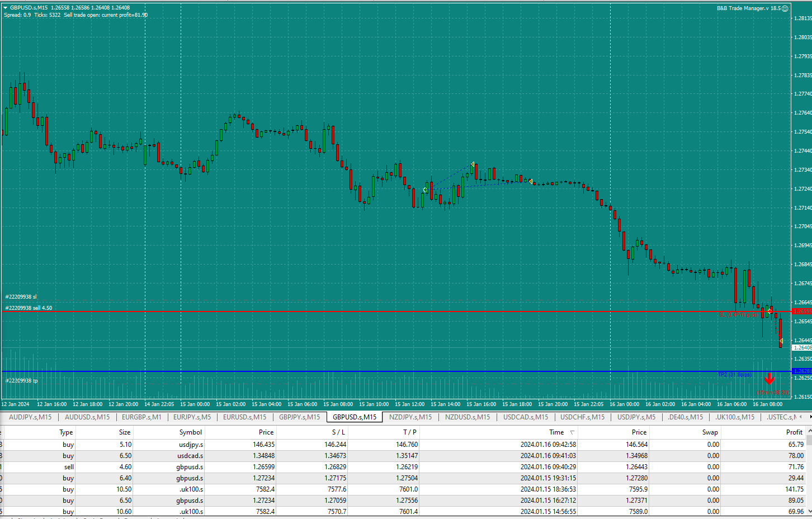Click the yellow close marker near 15 Jan 16:00

click(473, 164)
